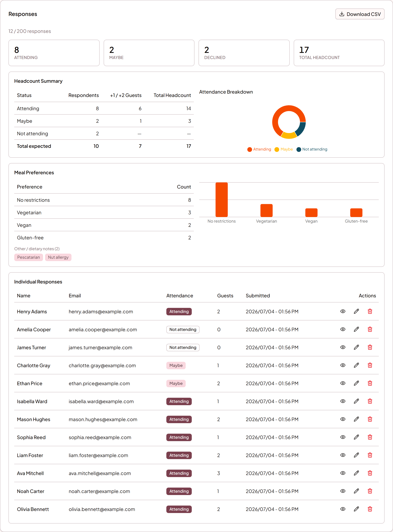View Isabella Ward's response
Screen dimensions: 393x532
[343, 401]
